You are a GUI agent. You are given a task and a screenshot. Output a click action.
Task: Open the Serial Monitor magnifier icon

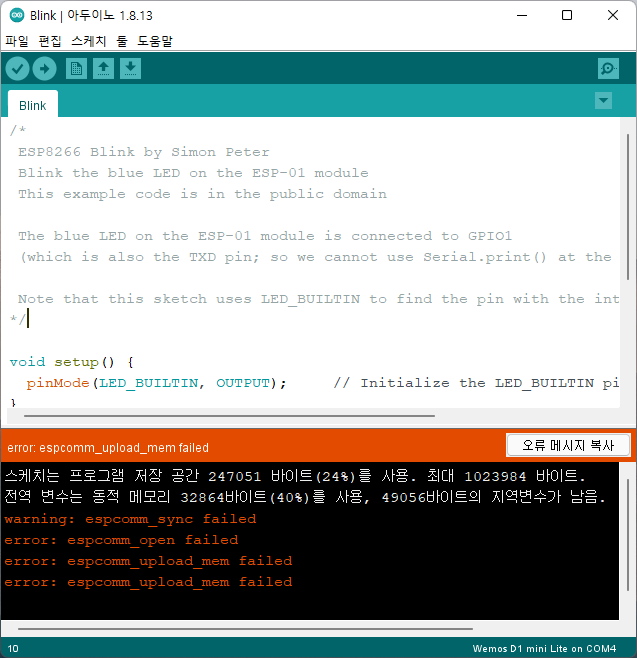(608, 68)
